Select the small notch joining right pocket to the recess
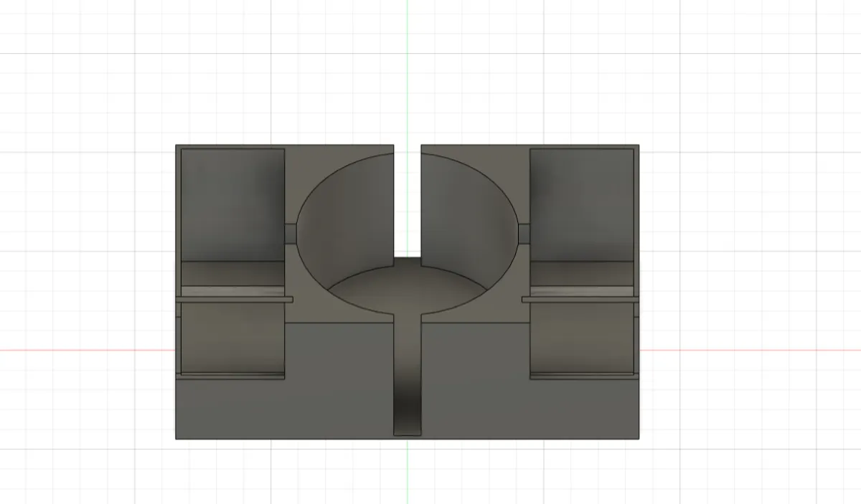Screen dimensions: 861x504 pos(524,233)
